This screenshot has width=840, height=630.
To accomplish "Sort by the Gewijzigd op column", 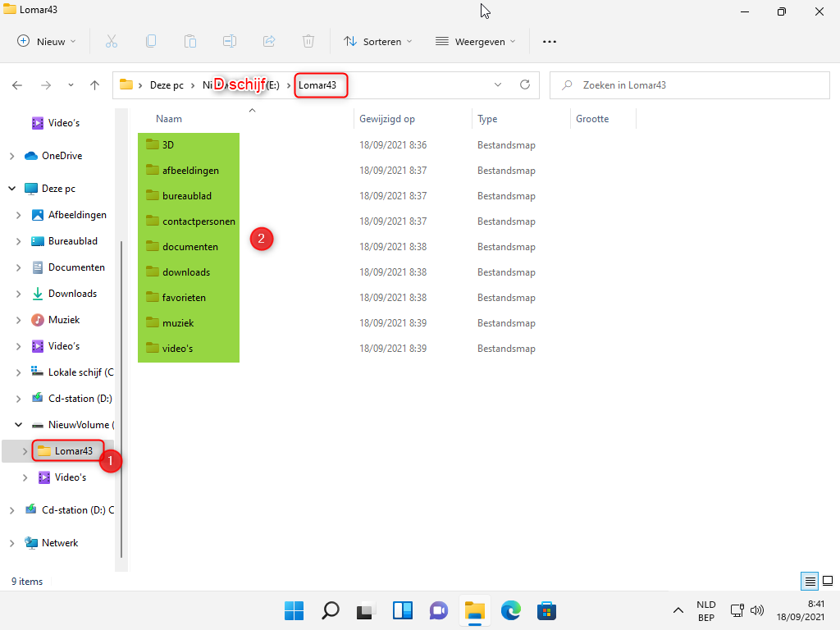I will point(387,119).
